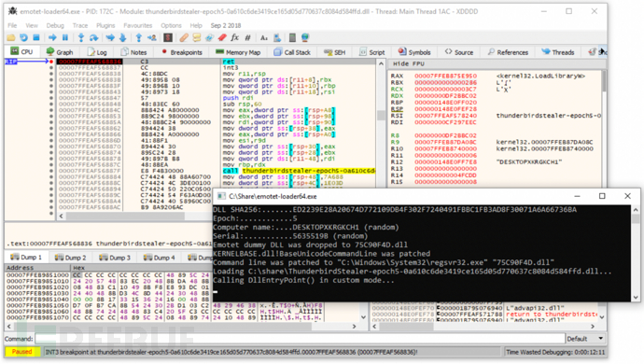644x364 pixels.
Task: Open the File menu
Action: [x=12, y=25]
